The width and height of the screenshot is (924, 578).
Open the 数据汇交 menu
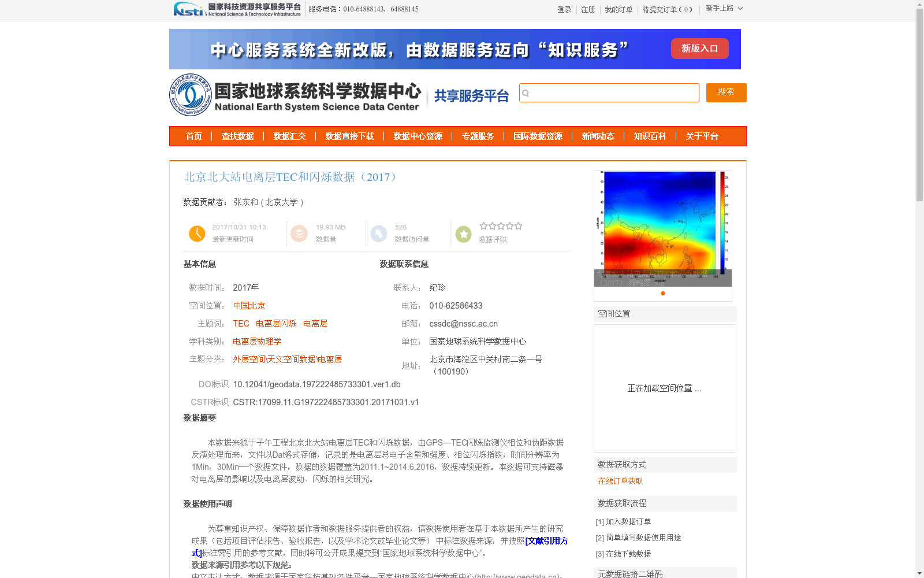coord(290,136)
